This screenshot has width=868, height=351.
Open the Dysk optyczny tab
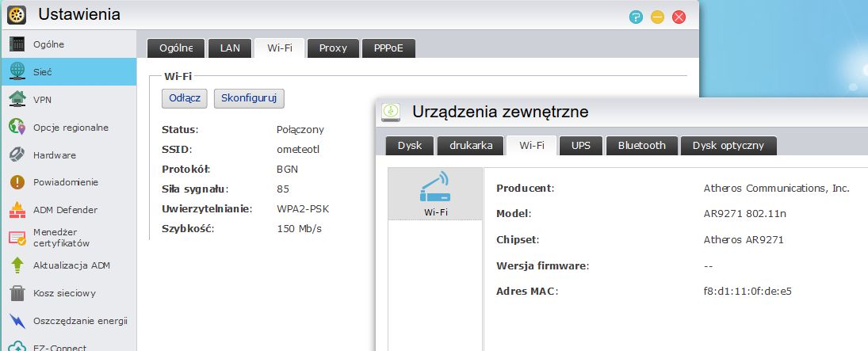point(728,146)
